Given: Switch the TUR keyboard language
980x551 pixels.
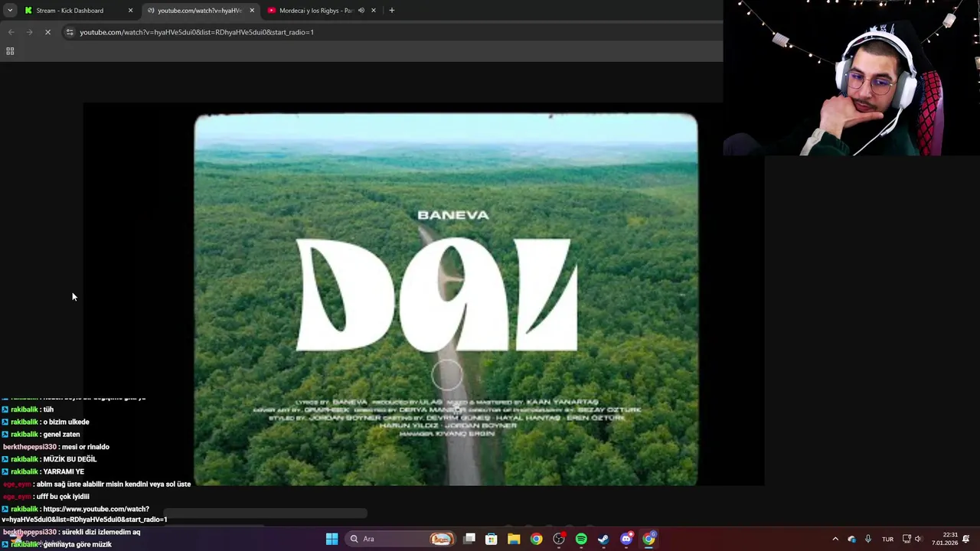Looking at the screenshot, I should pyautogui.click(x=887, y=539).
